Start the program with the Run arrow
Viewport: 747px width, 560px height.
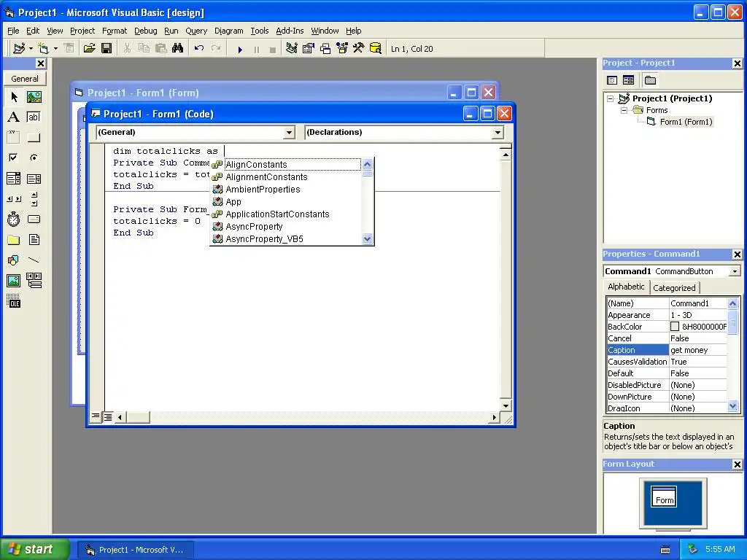click(x=240, y=49)
